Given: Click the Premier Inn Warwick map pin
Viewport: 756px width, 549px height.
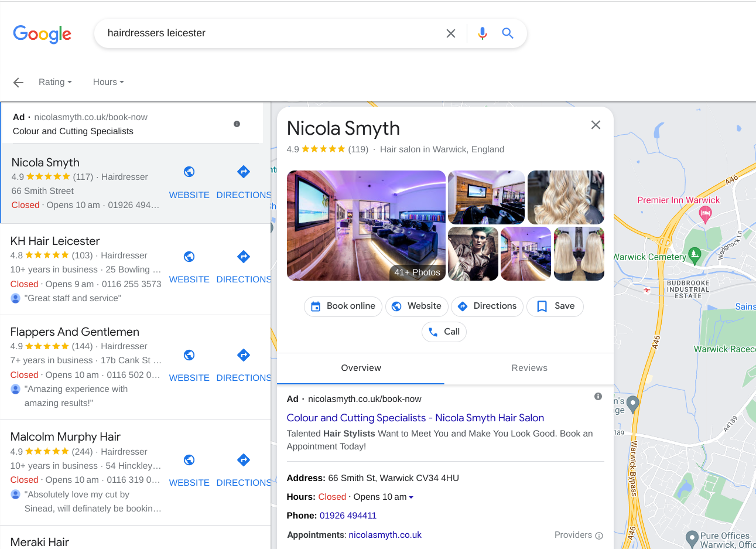Looking at the screenshot, I should [x=706, y=215].
